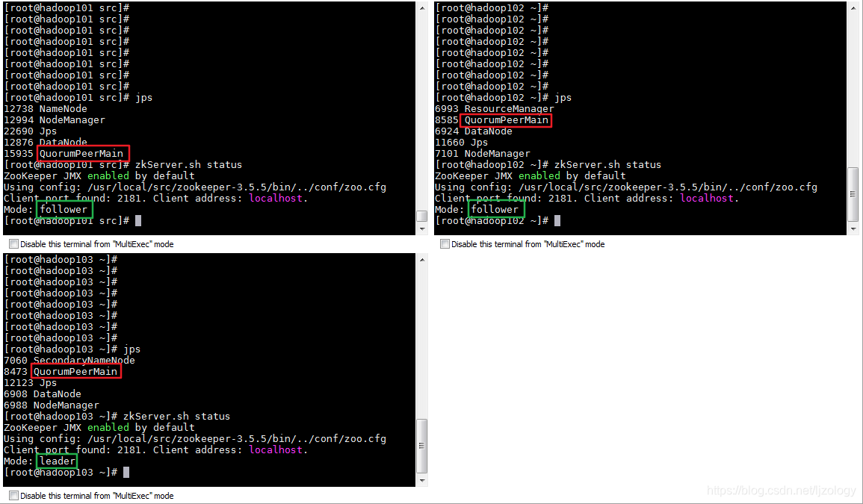
Task: Click the '12994 NodeManager' line in hadoop101
Action: coord(54,119)
